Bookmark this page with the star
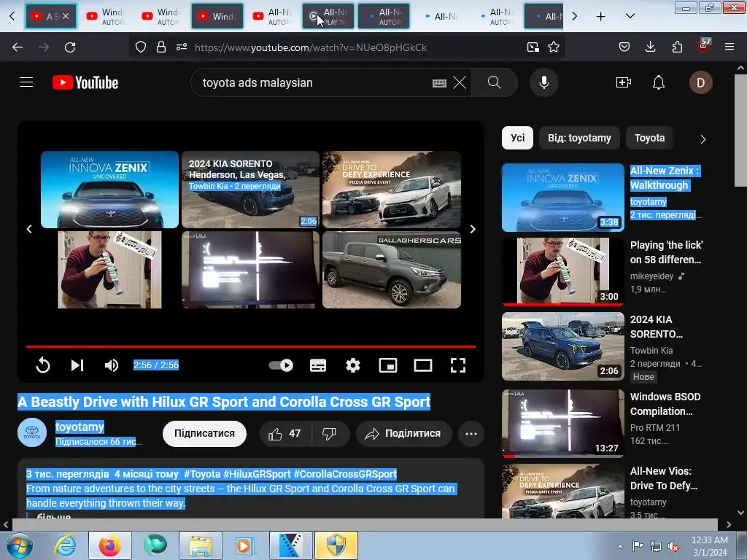Viewport: 747px width, 560px height. click(554, 47)
